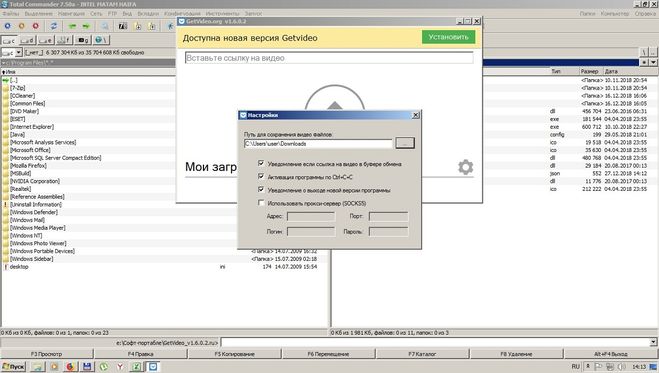The height and width of the screenshot is (373, 659).
Task: Open the GetVideo taskbar icon
Action: point(153,367)
